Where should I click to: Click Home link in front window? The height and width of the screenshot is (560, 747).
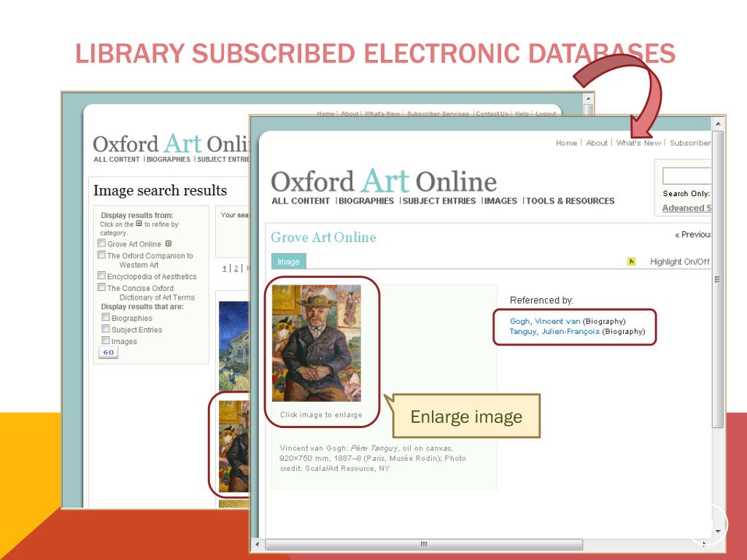566,143
